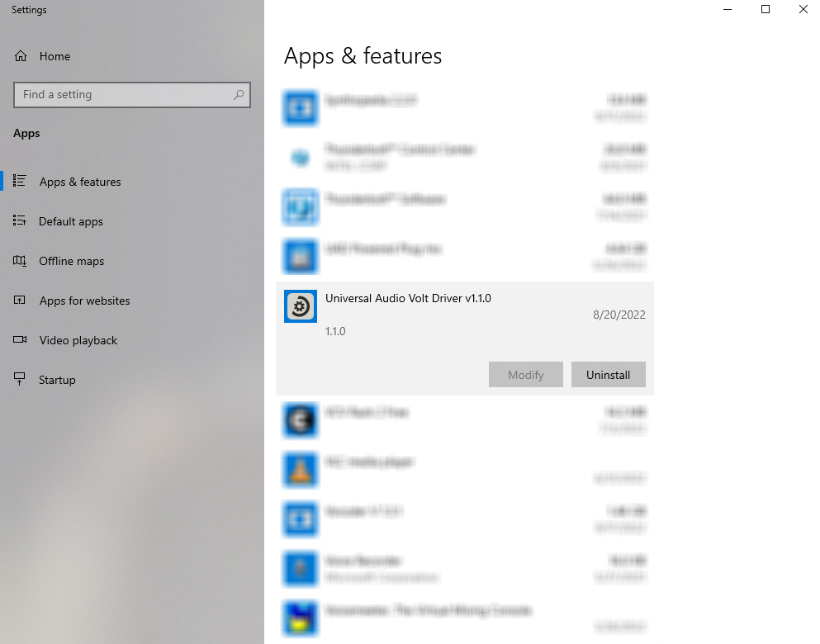Click the Uninstall button
This screenshot has height=644, width=820.
point(609,374)
